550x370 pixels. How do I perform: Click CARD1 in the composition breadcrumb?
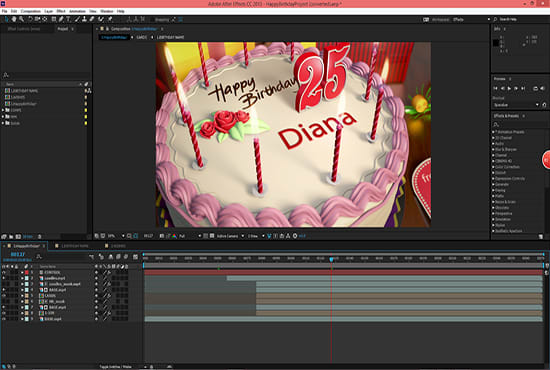pyautogui.click(x=142, y=37)
